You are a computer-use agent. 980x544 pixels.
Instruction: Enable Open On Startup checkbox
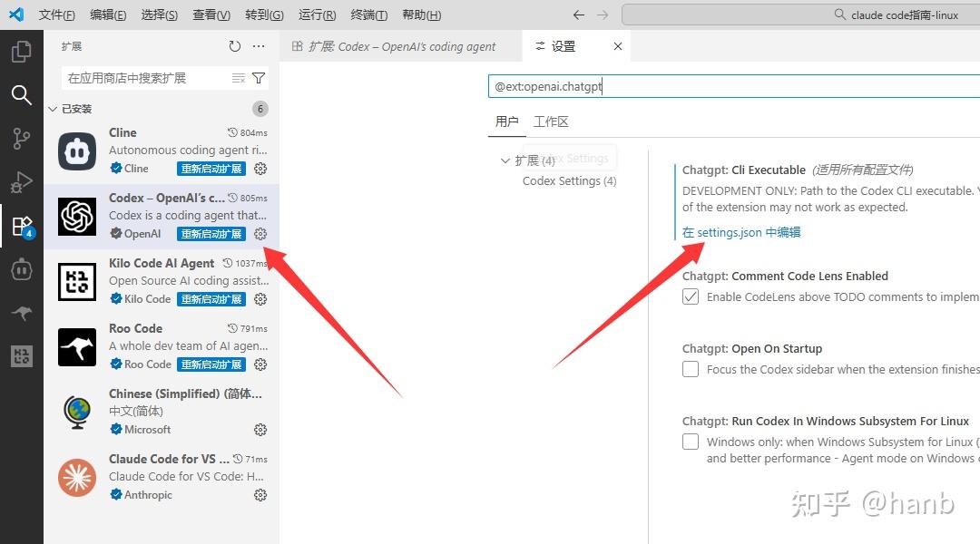pyautogui.click(x=691, y=369)
